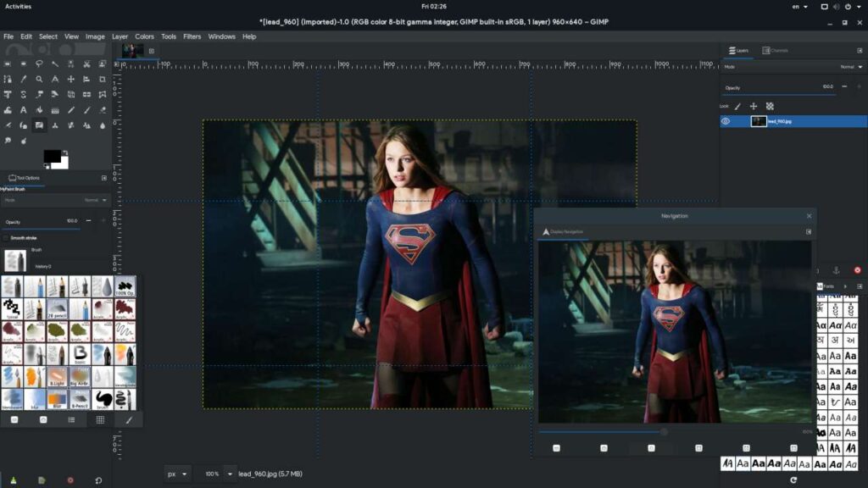Image resolution: width=868 pixels, height=488 pixels.
Task: Click the anchor layer icon
Action: (837, 270)
